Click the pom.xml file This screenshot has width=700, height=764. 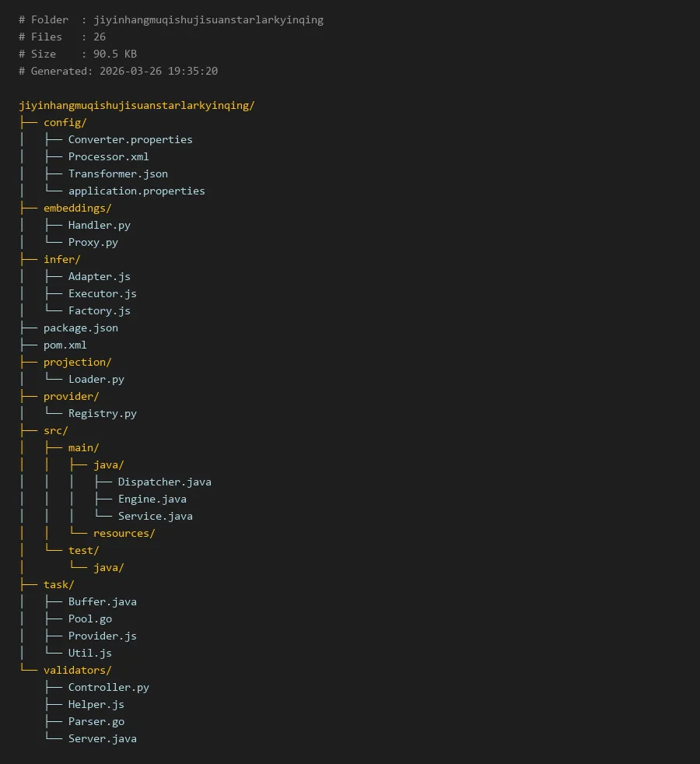65,345
